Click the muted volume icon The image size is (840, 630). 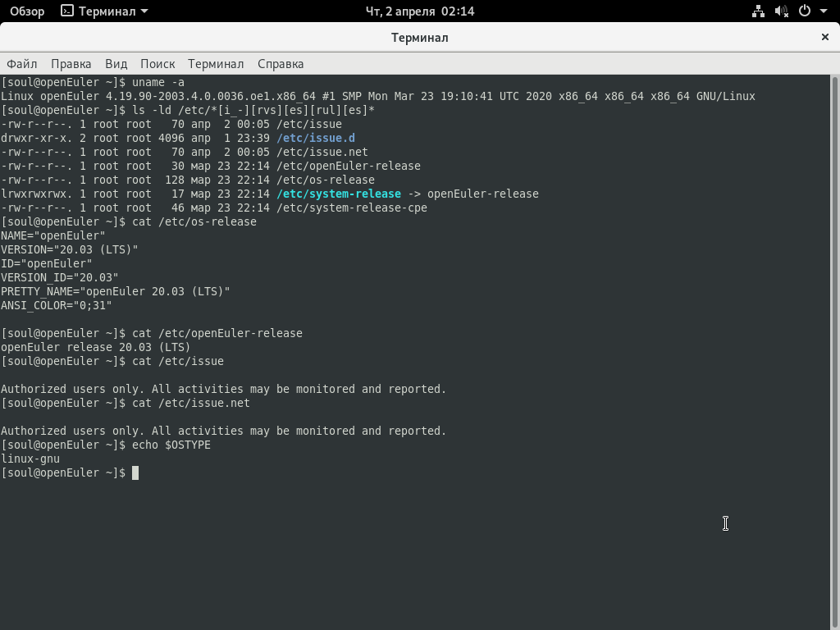[782, 11]
